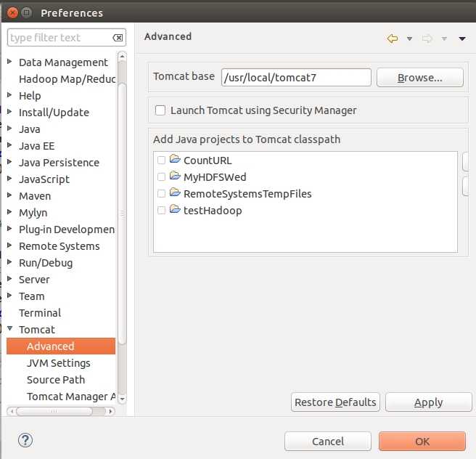Click the tree scroll up arrow

(122, 57)
